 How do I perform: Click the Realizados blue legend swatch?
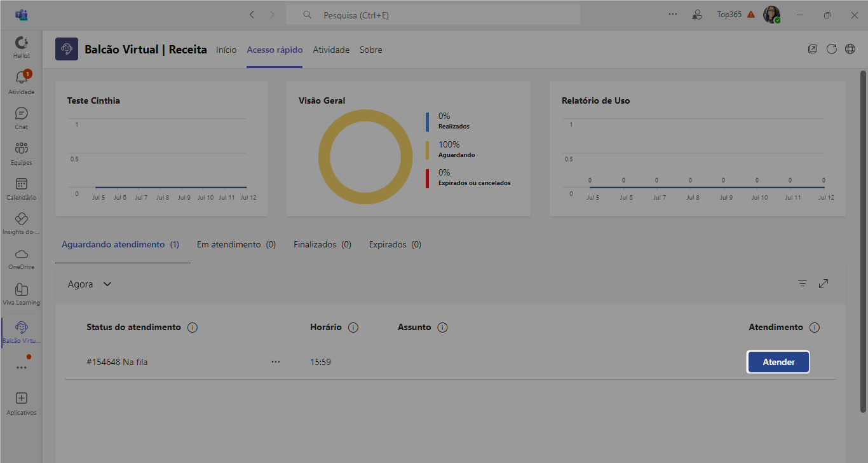pos(428,121)
